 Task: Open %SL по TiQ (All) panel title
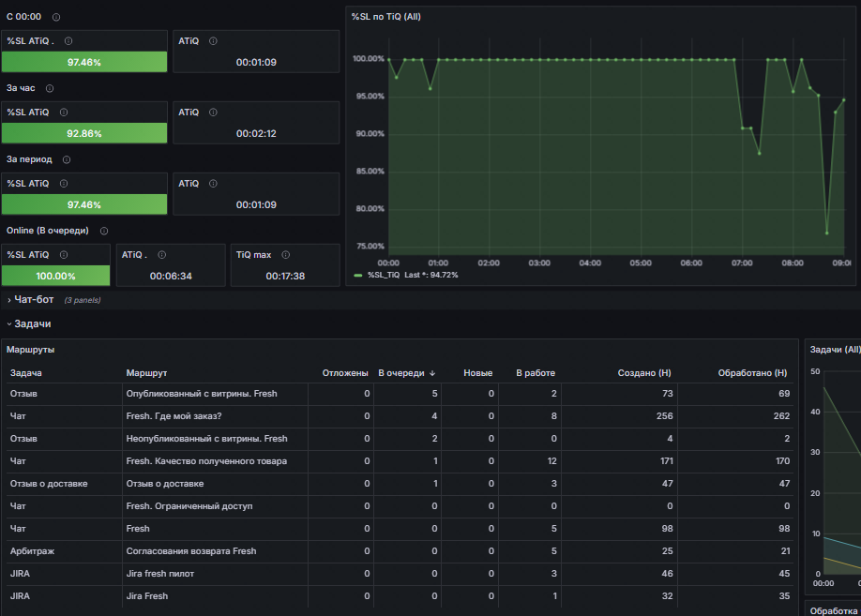pos(386,17)
